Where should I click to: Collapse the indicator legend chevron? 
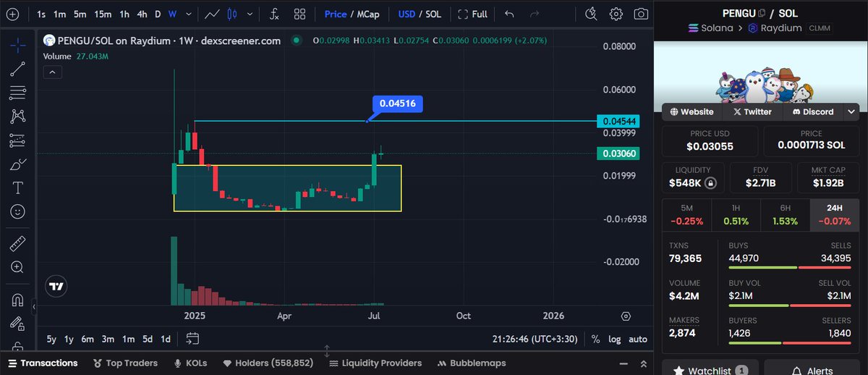pyautogui.click(x=51, y=71)
